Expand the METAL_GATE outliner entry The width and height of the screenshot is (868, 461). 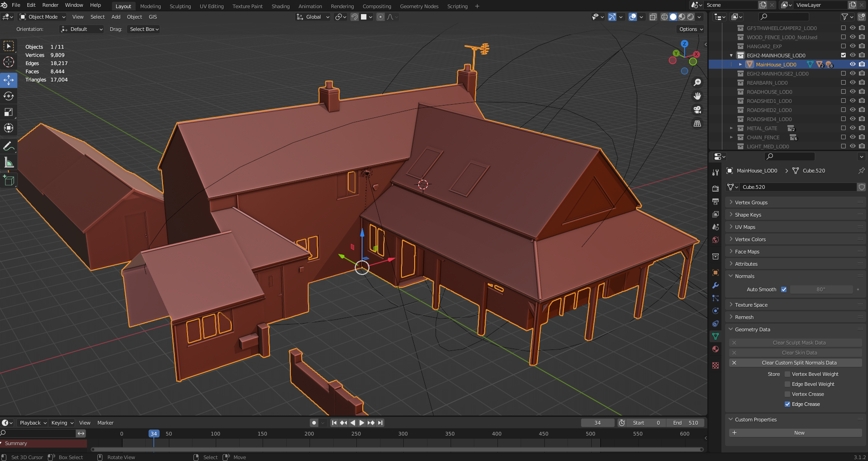[x=731, y=128]
